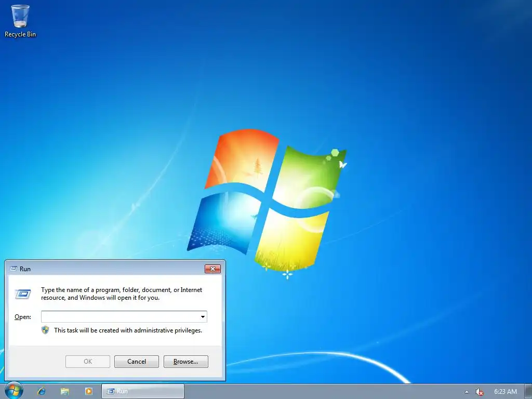Launch Windows Media Player from the taskbar
The image size is (532, 399).
click(88, 391)
